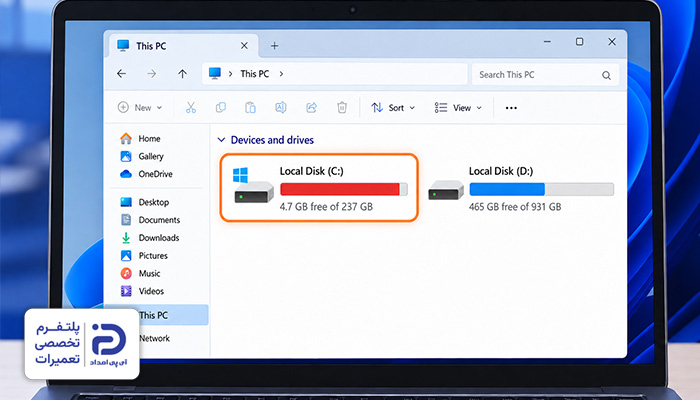Select the This PC tab
Image resolution: width=700 pixels, height=400 pixels.
(x=183, y=46)
